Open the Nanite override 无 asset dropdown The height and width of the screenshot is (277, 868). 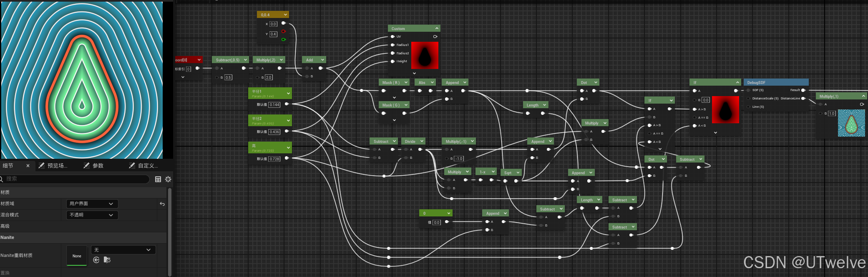[123, 250]
